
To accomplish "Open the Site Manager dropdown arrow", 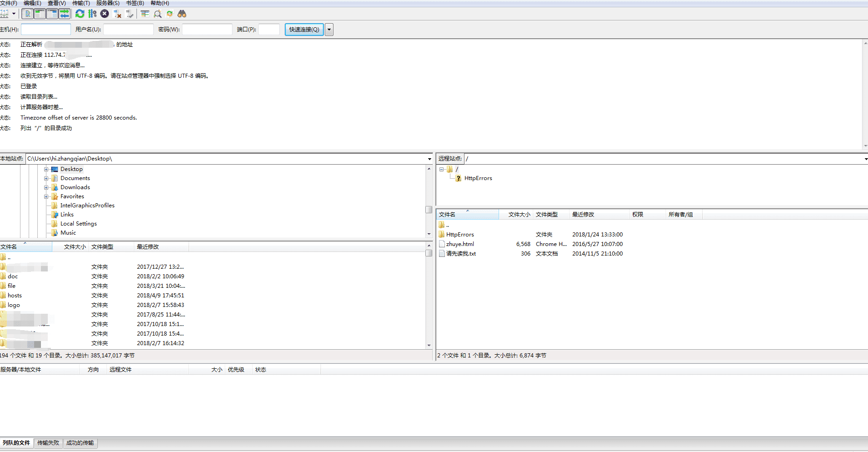I will 14,14.
